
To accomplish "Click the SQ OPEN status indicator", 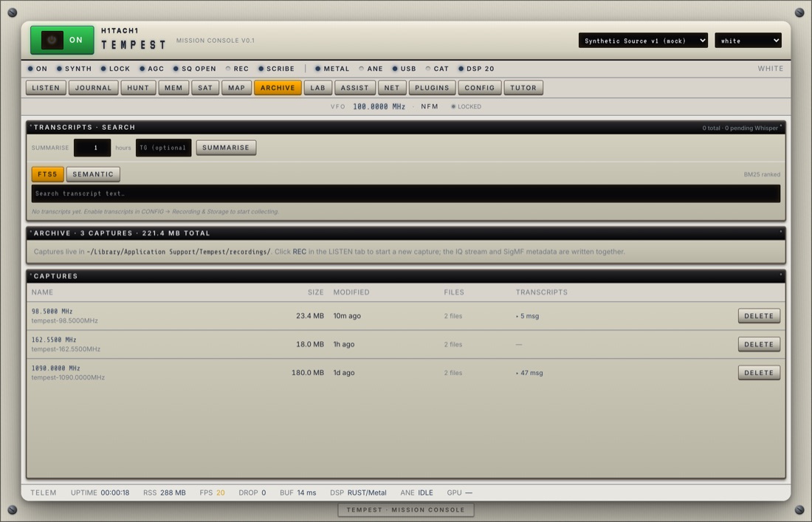I will coord(195,69).
